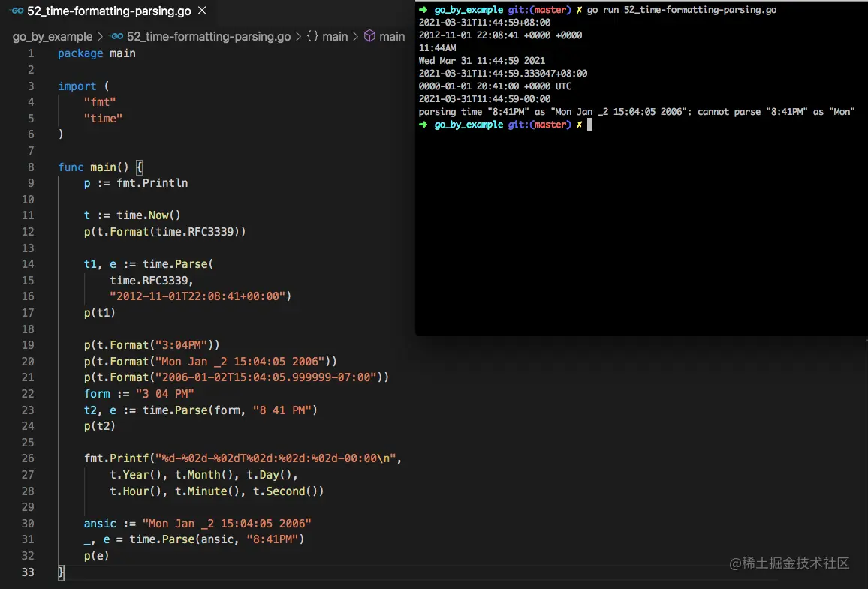Image resolution: width=868 pixels, height=589 pixels.
Task: Place cursor on 'package' keyword
Action: [x=80, y=53]
